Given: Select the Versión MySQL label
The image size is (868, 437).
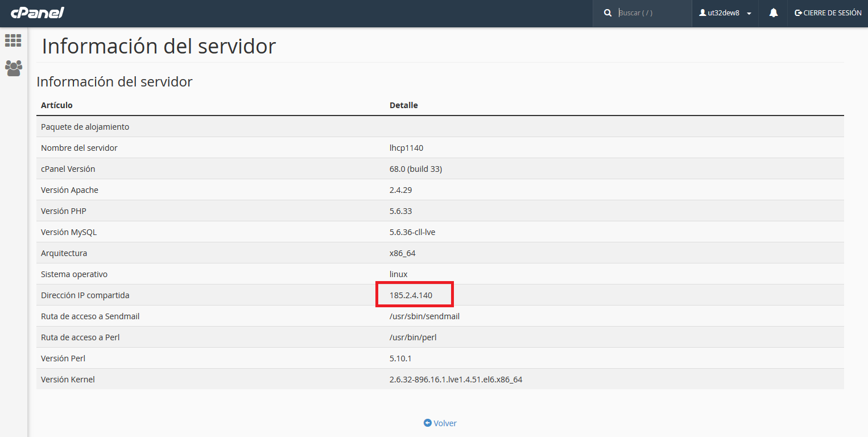Looking at the screenshot, I should click(68, 232).
